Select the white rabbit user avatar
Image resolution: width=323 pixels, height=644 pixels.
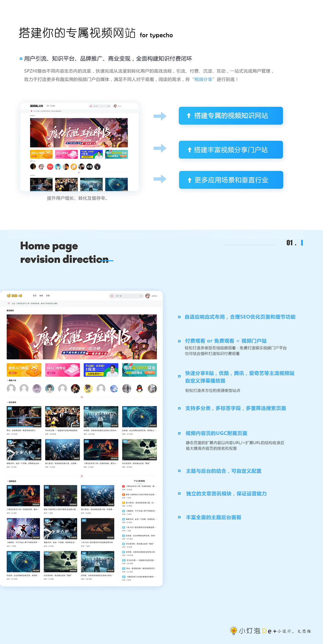click(152, 389)
